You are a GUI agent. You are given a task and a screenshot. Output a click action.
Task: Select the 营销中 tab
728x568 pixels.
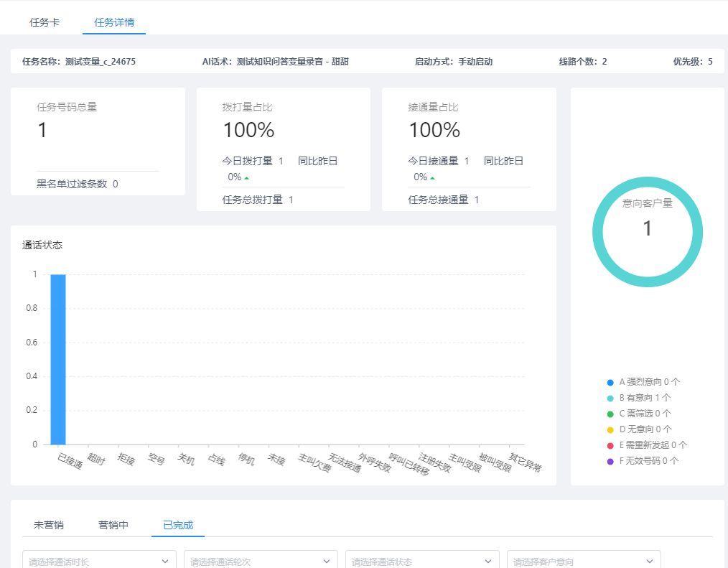click(113, 525)
